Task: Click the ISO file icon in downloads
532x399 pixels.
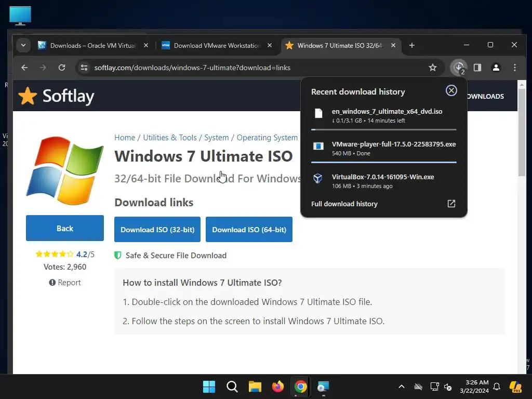Action: (318, 113)
